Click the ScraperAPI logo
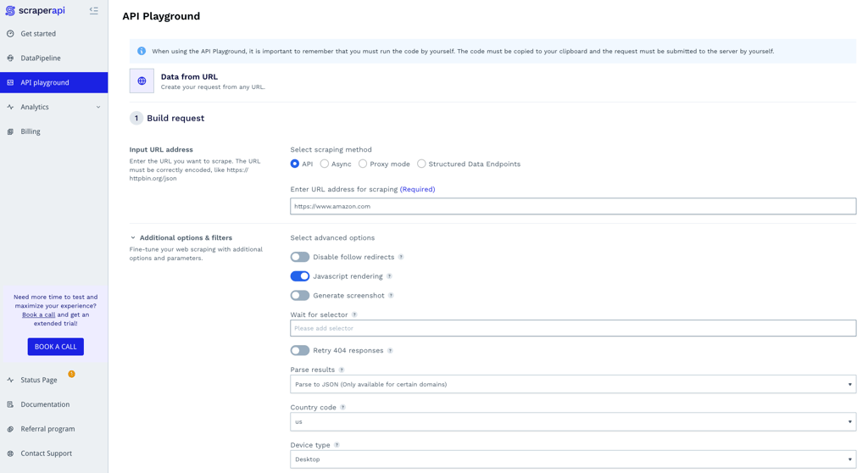The image size is (868, 473). (35, 10)
